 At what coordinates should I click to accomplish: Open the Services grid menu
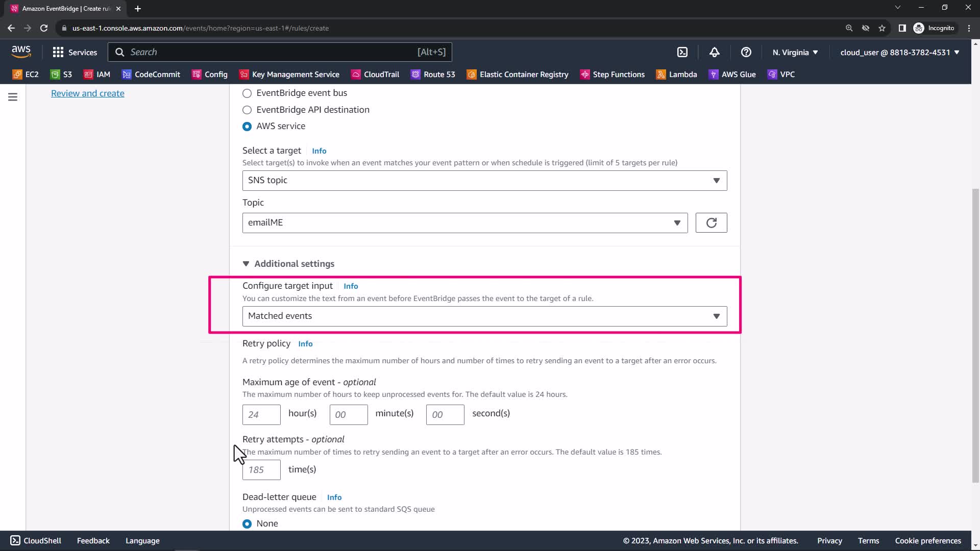[x=75, y=52]
